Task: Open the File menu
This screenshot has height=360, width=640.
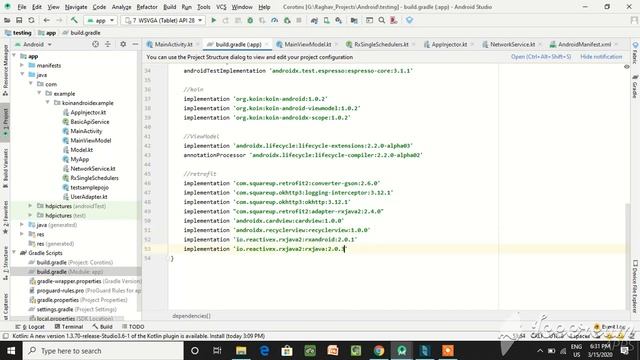Action: (22, 7)
